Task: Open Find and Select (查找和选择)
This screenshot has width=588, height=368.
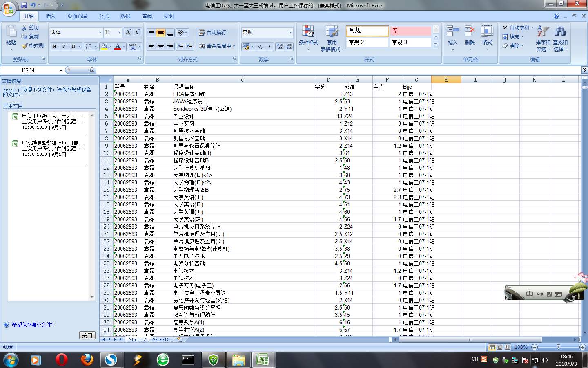Action: (560, 38)
